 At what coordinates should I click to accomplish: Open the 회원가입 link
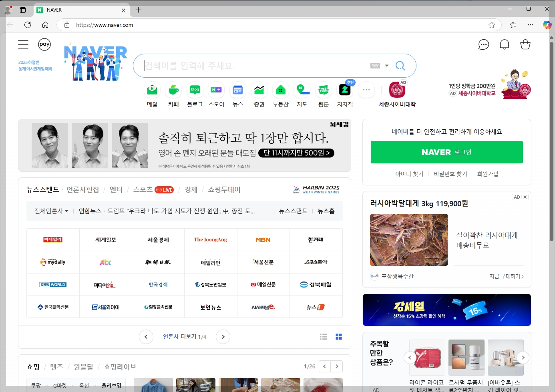coord(488,174)
